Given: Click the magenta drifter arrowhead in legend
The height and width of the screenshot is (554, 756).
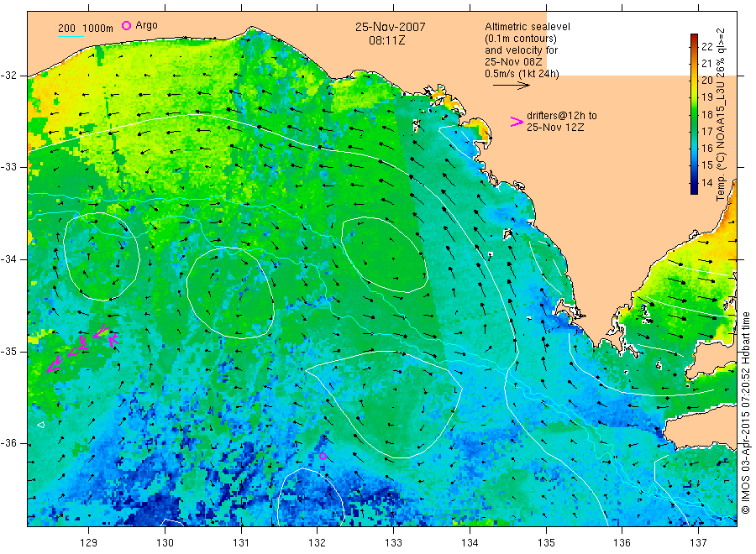Looking at the screenshot, I should 517,122.
